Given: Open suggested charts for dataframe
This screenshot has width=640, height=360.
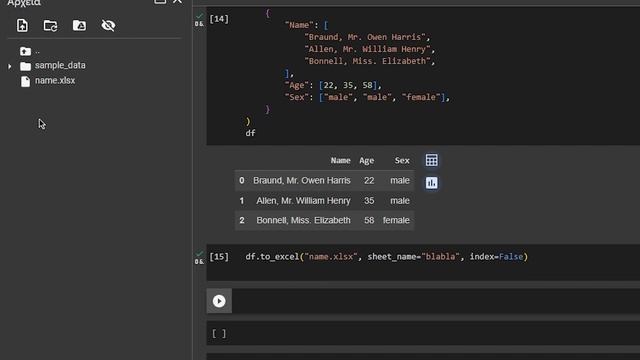Looking at the screenshot, I should (431, 182).
